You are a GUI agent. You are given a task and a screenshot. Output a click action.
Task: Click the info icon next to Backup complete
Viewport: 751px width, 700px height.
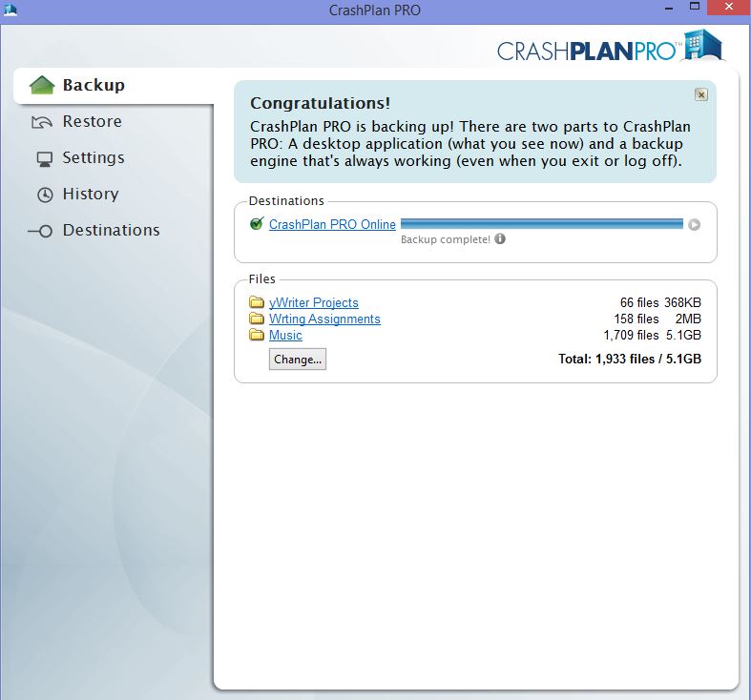coord(500,238)
